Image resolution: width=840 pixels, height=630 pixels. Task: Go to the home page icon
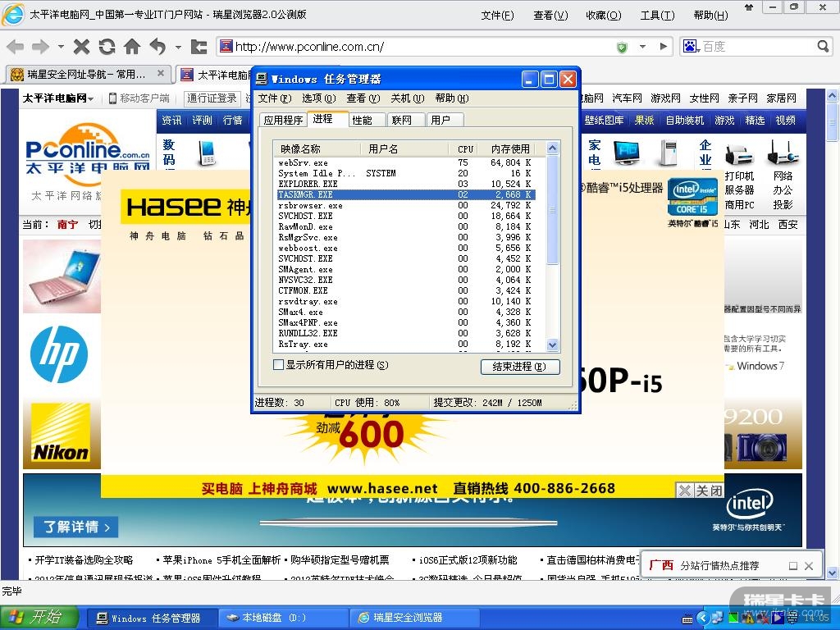132,47
